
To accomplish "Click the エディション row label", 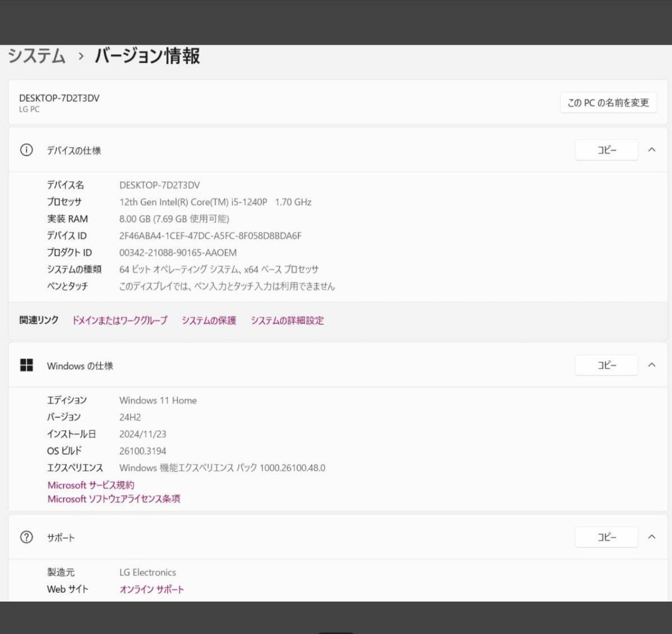I will (x=67, y=401).
